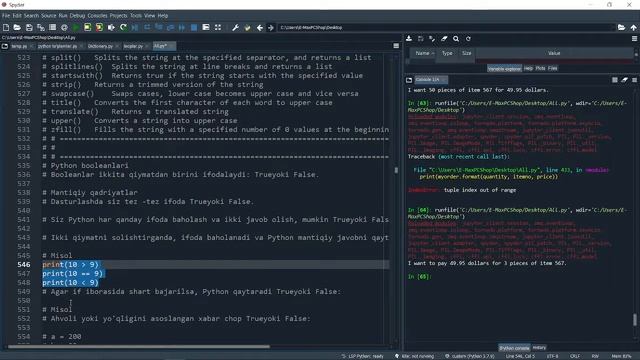This screenshot has width=640, height=360.
Task: Run the file with the green play button
Action: [76, 27]
